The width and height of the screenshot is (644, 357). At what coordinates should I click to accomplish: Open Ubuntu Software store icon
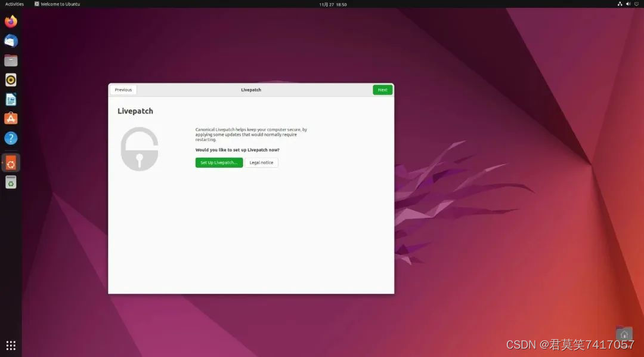11,119
